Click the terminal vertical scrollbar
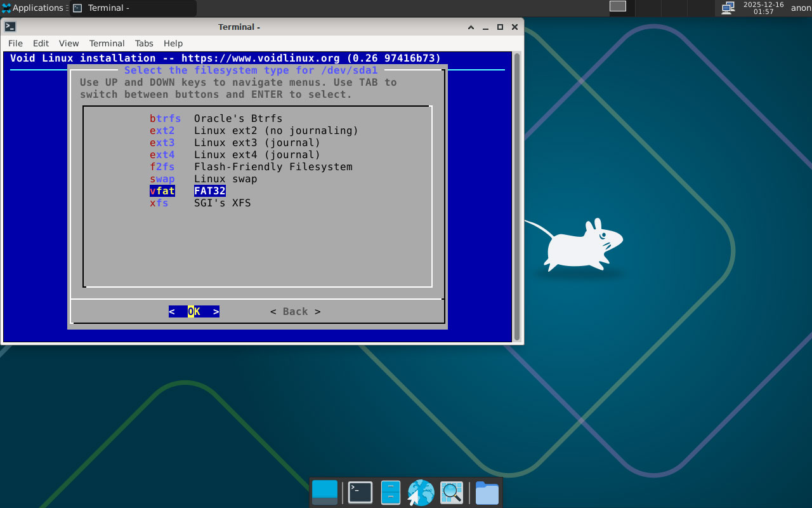The height and width of the screenshot is (508, 812). coord(517,197)
